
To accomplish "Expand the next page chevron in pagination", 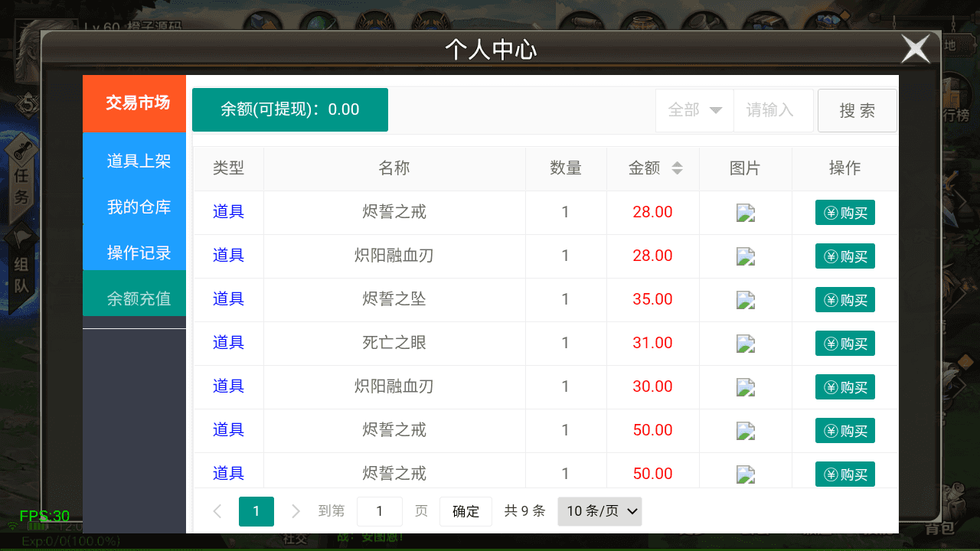I will [x=295, y=511].
